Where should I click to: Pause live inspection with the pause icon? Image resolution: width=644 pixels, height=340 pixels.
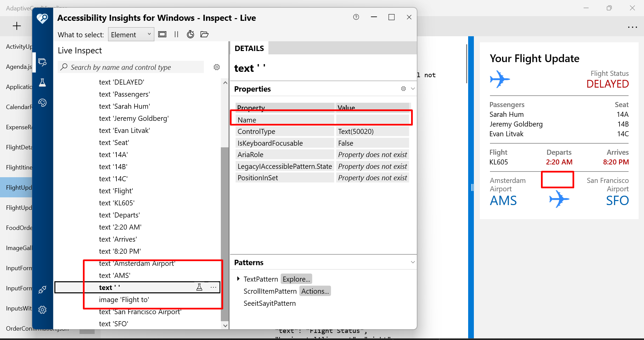pyautogui.click(x=176, y=34)
